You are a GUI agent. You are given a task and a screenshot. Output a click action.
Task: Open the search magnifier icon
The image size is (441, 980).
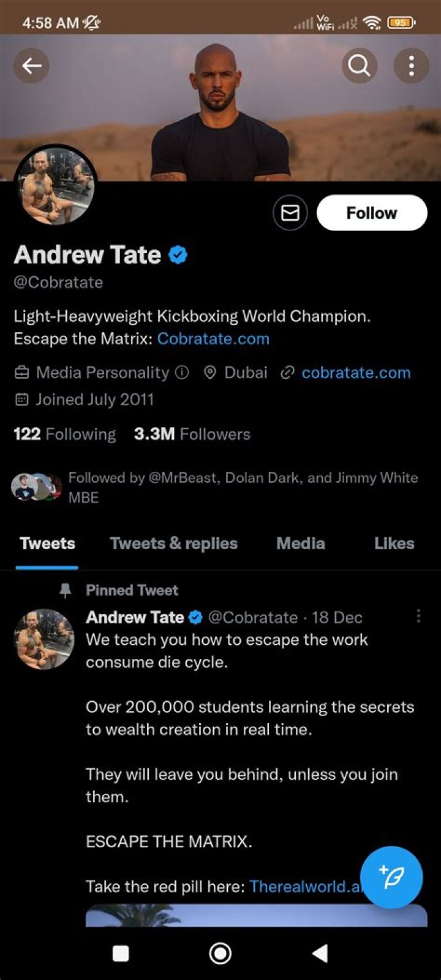[x=359, y=65]
